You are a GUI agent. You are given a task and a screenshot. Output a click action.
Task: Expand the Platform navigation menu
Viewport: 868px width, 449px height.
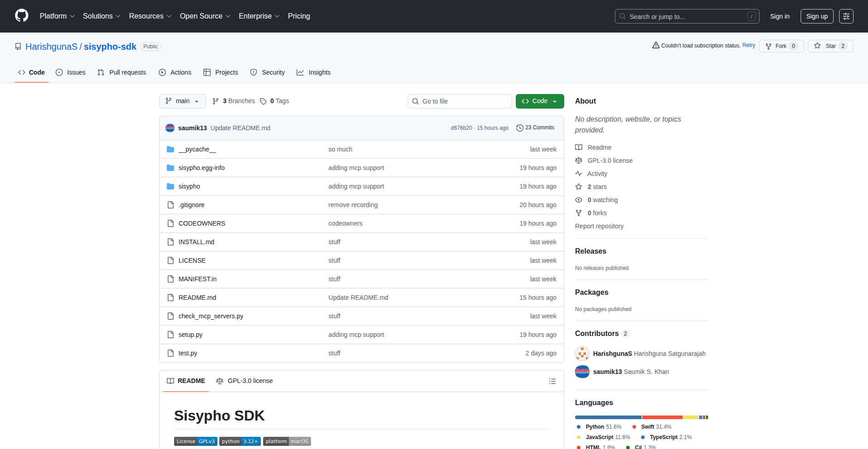(57, 16)
